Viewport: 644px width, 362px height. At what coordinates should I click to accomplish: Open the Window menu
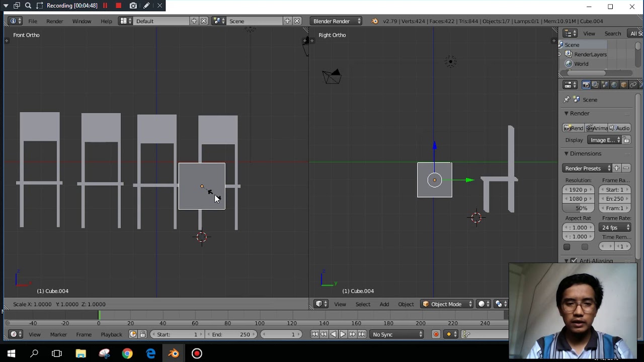[x=82, y=21]
